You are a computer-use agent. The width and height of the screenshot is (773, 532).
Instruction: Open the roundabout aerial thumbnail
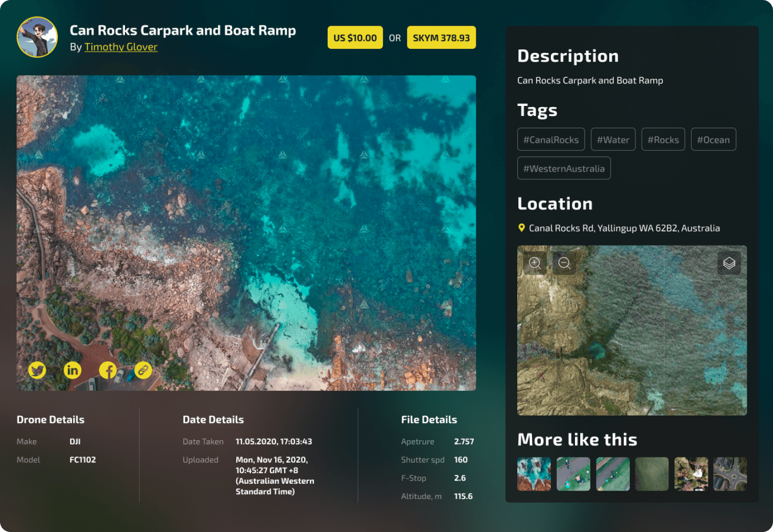730,474
